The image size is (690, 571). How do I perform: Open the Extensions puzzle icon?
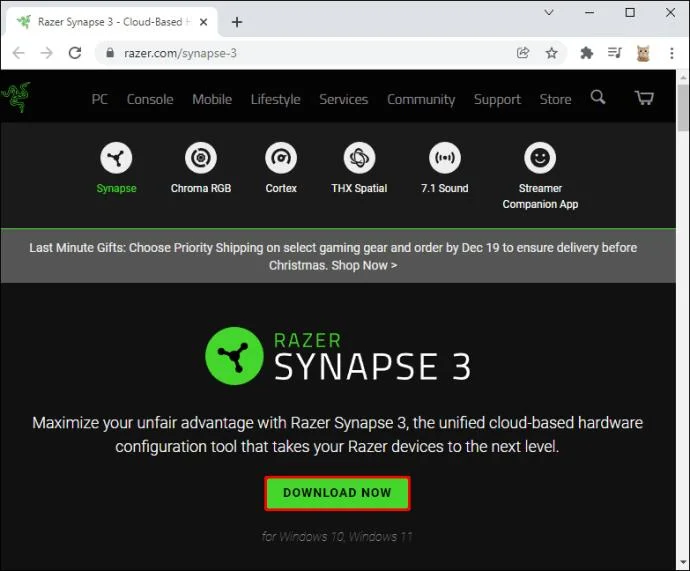tap(586, 53)
